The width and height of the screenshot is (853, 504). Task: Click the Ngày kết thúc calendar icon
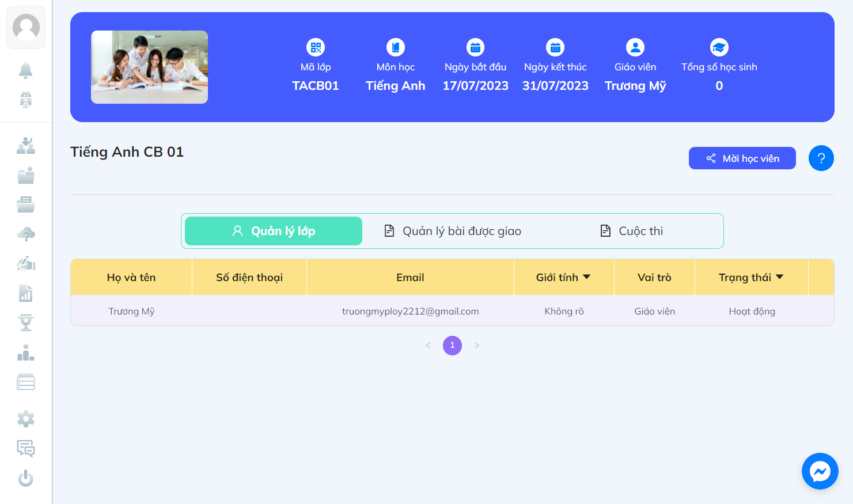click(x=556, y=47)
